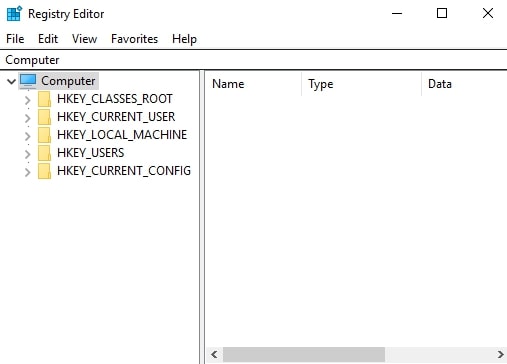Click the HKEY_CURRENT_USER folder icon

[x=44, y=117]
